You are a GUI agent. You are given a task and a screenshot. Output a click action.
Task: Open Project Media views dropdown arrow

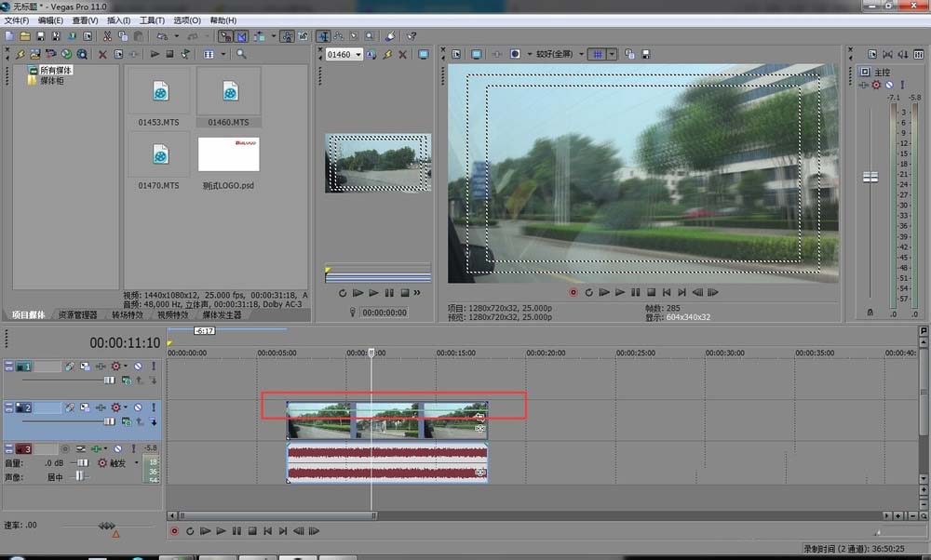pos(223,54)
